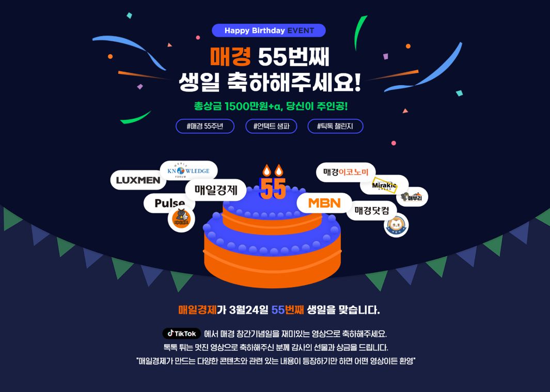Click the TikTok logo badge

click(181, 334)
